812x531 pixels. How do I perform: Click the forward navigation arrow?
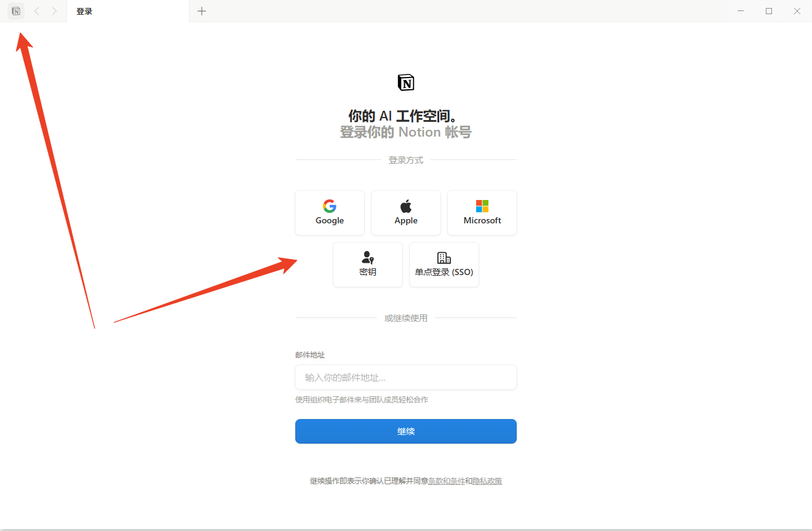point(54,11)
